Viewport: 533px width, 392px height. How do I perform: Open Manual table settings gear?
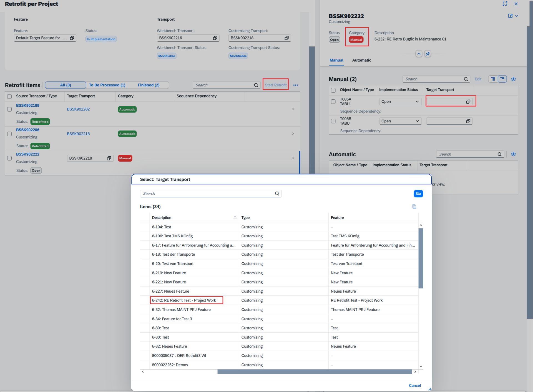click(x=513, y=79)
